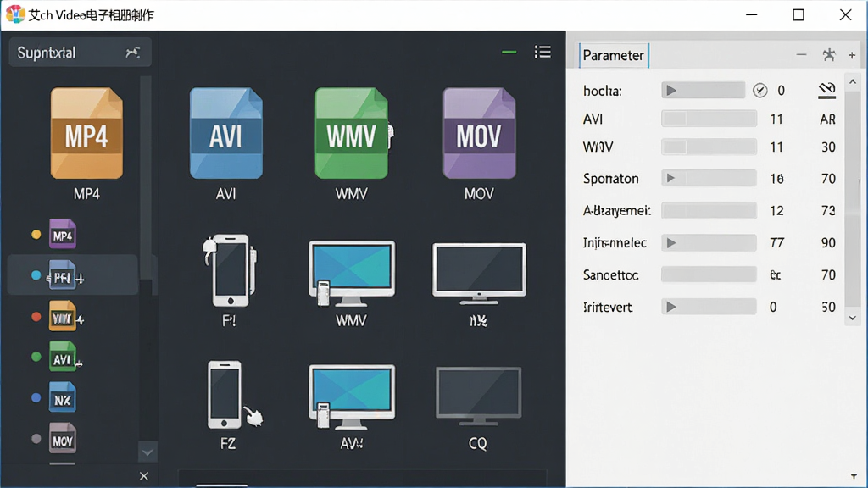Click the Sancettoc value field
The width and height of the screenshot is (868, 488).
709,274
